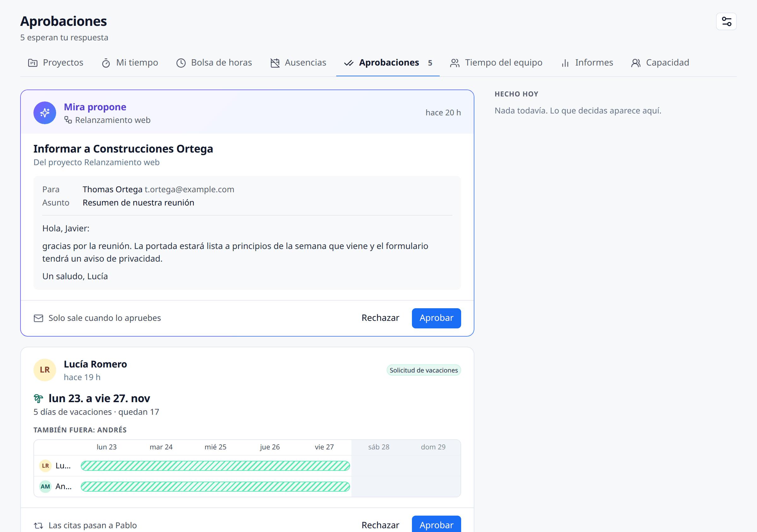Click the email address t.ortega@example.com
757x532 pixels.
pyautogui.click(x=190, y=189)
